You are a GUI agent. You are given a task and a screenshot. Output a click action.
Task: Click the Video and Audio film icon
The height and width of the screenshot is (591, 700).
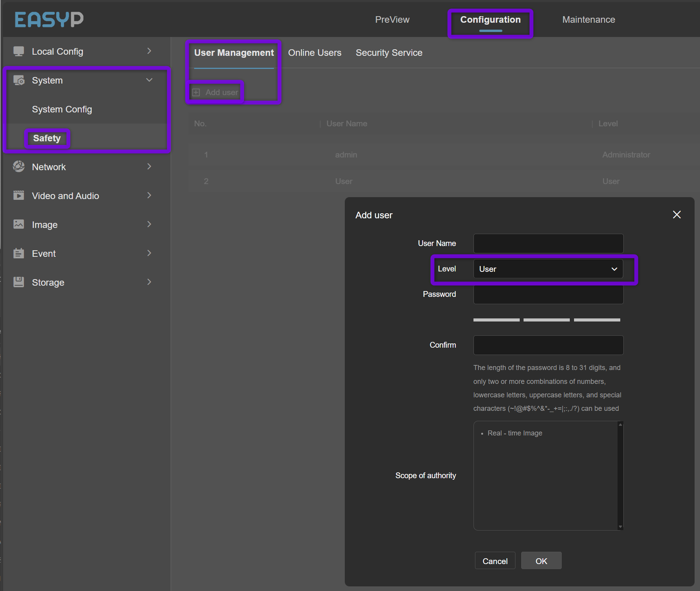click(x=18, y=195)
